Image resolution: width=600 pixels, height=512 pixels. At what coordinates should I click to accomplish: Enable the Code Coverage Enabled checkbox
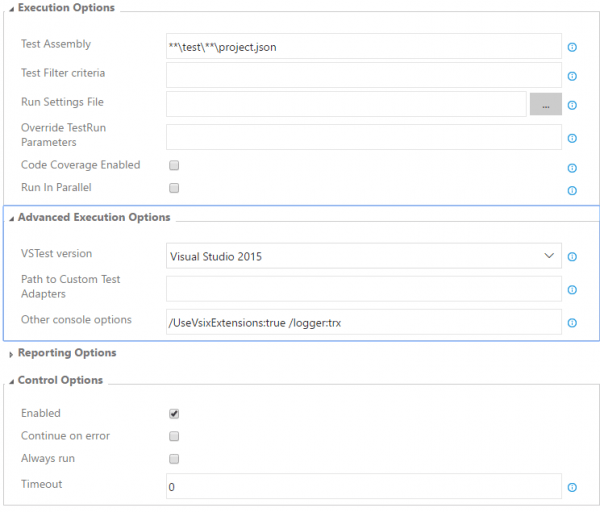[174, 165]
